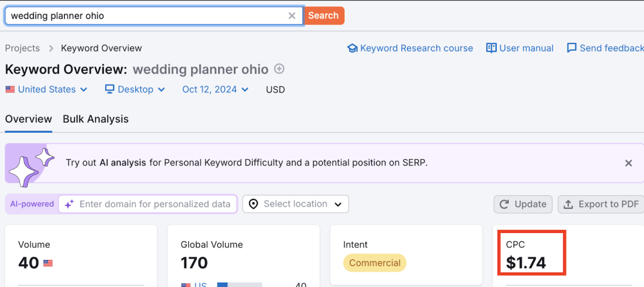This screenshot has width=644, height=287.
Task: Click Export to PDF button
Action: [601, 204]
